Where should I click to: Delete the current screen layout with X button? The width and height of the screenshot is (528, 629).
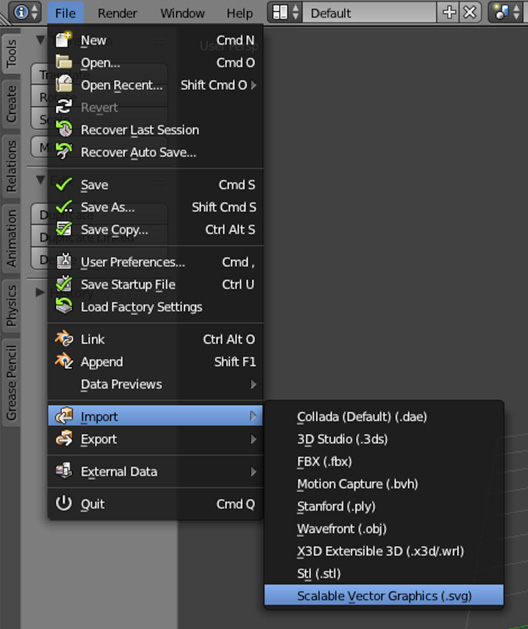click(x=469, y=12)
